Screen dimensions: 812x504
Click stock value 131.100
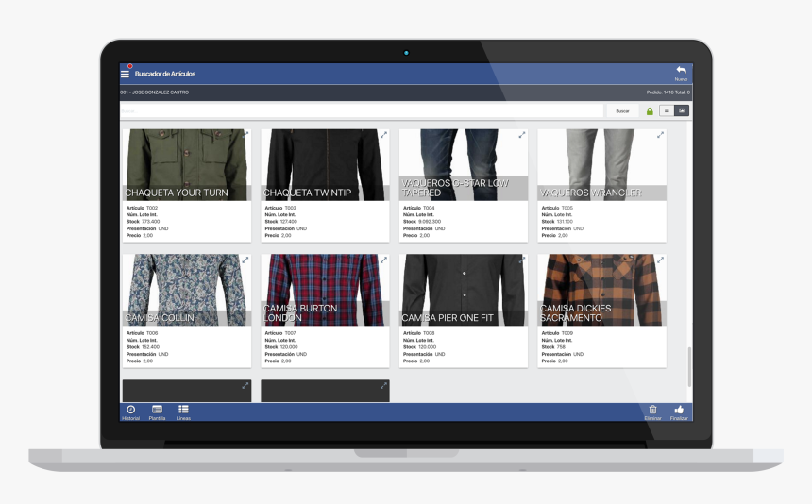565,222
